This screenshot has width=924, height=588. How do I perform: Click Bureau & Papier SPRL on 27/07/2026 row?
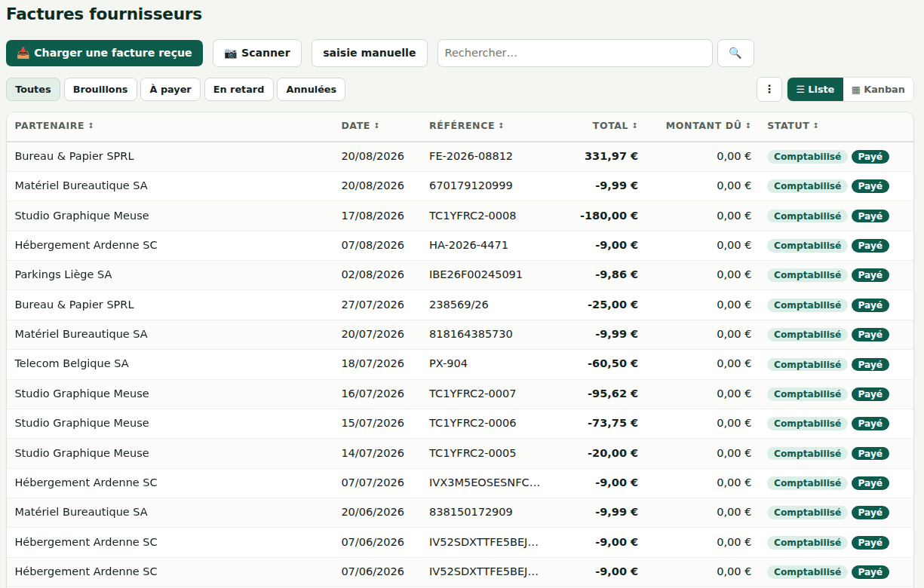75,305
